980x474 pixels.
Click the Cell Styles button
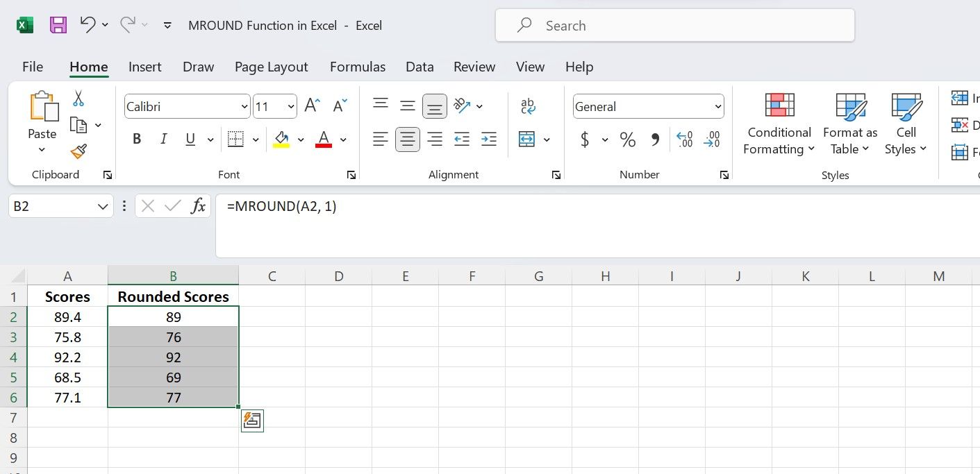click(906, 125)
